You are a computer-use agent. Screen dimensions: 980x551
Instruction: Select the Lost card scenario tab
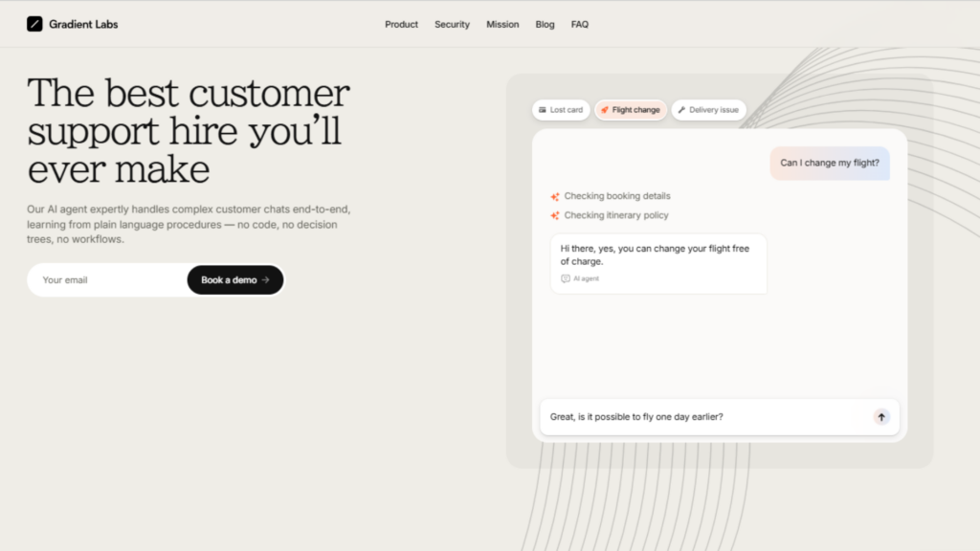561,110
